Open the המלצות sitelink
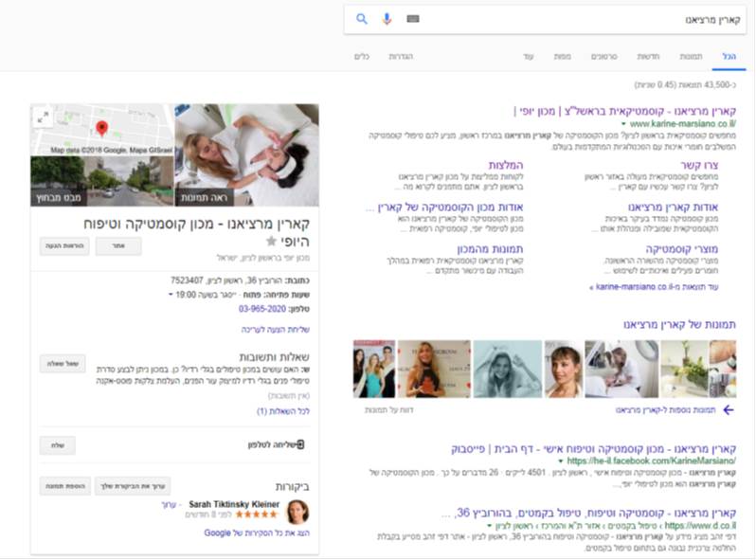Screen dimensions: 756x560 click(x=505, y=166)
